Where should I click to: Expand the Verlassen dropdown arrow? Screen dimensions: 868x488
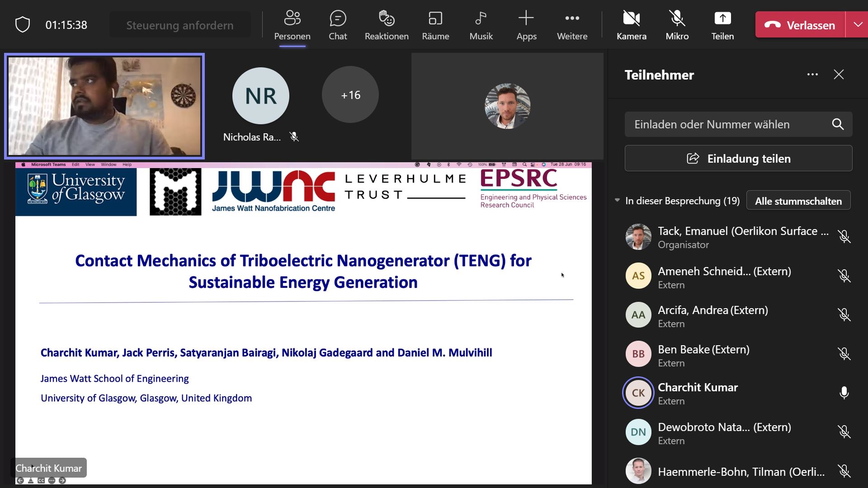pos(858,25)
